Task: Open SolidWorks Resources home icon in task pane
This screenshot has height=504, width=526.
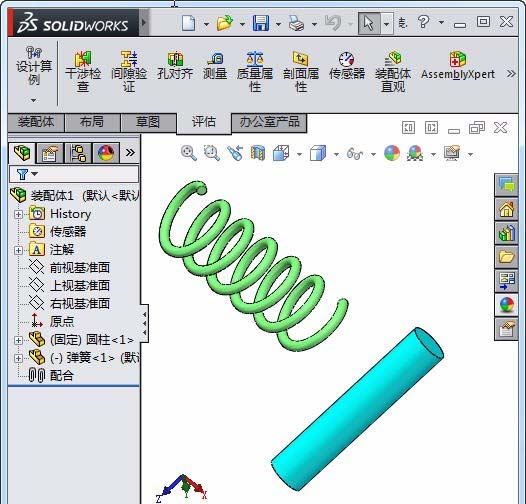Action: coord(506,209)
